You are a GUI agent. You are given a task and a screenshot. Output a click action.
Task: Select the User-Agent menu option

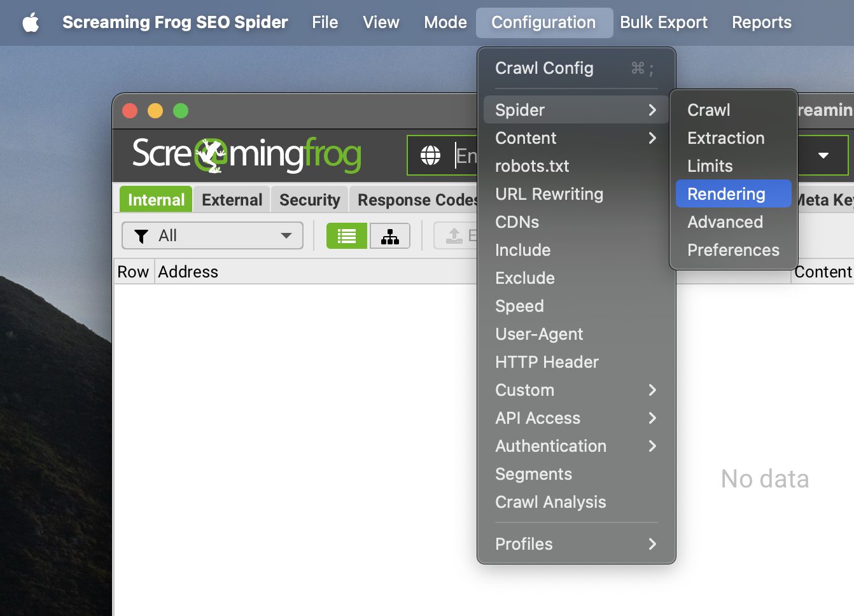539,334
